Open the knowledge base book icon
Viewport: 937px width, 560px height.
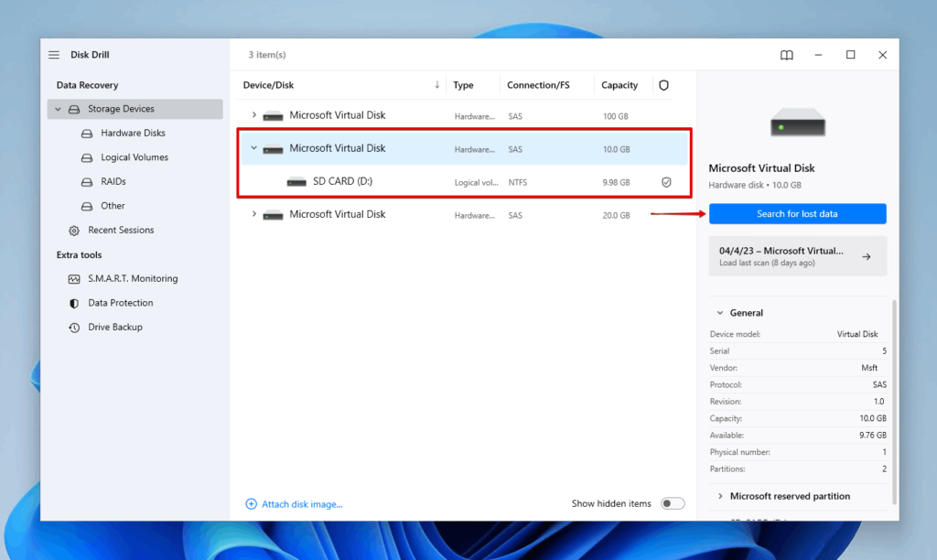click(786, 54)
